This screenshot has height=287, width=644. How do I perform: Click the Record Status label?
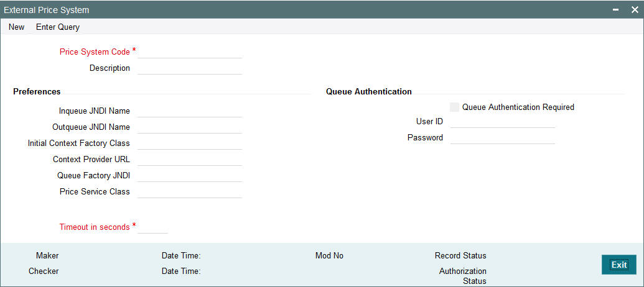coord(460,255)
